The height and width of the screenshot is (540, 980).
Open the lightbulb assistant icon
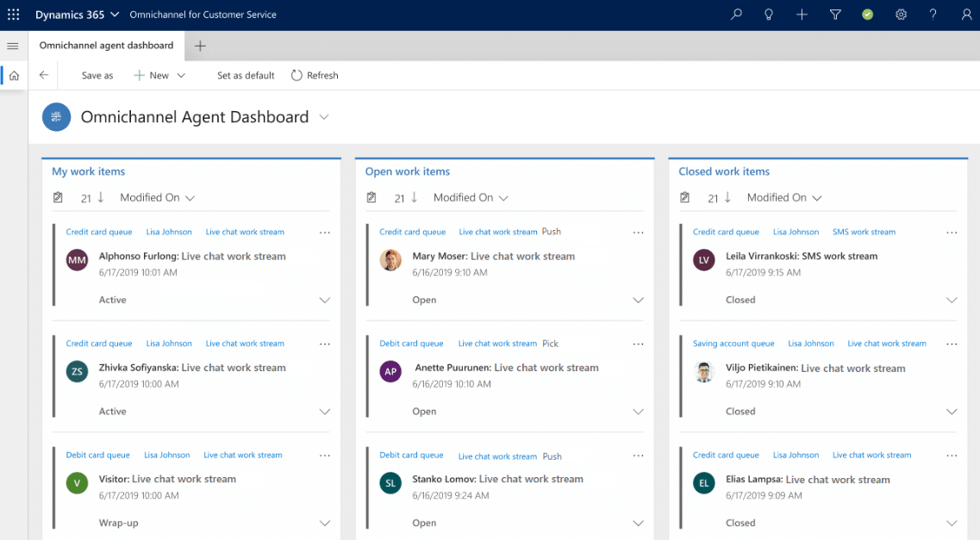click(769, 15)
